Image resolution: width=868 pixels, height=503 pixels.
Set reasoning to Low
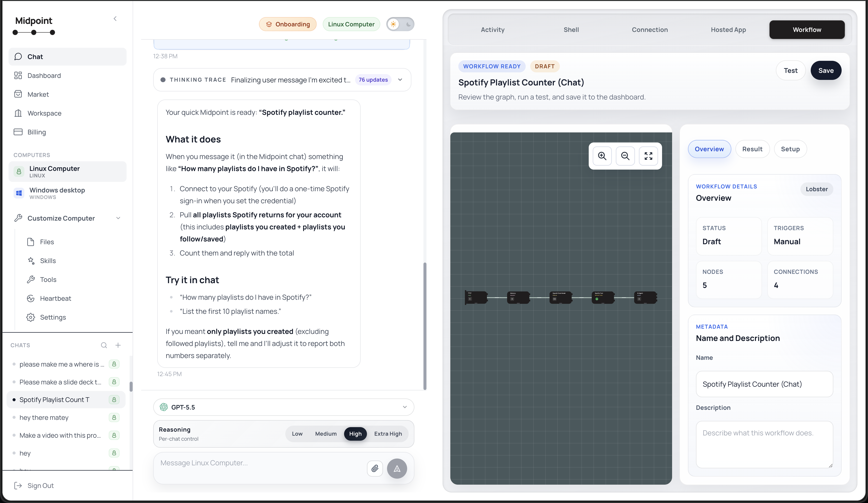click(297, 434)
